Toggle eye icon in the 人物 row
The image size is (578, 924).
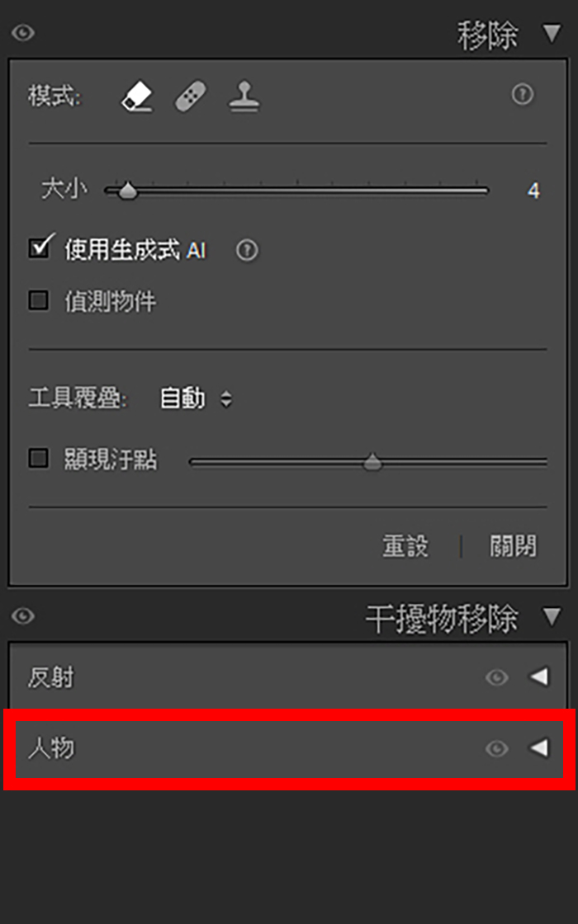tap(496, 749)
